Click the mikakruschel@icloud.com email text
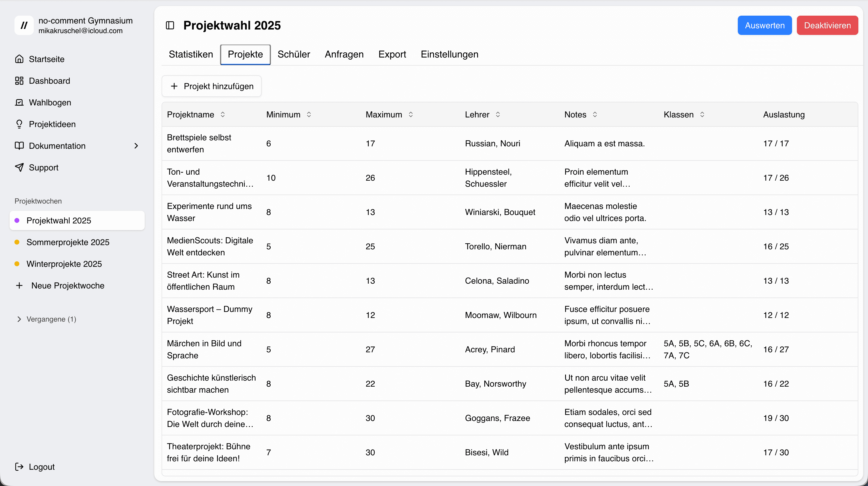Screen dimensions: 868x486 pos(80,31)
